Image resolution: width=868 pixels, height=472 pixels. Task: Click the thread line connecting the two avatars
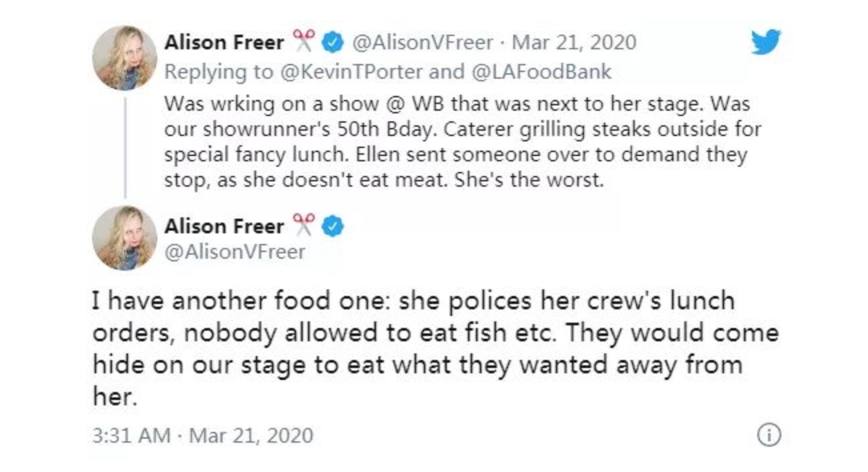(x=125, y=147)
